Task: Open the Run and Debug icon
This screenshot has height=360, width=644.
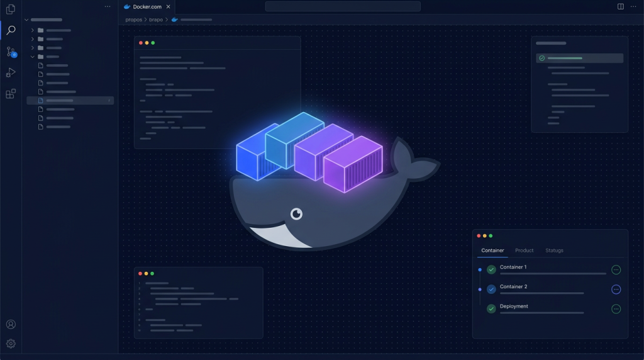Action: [x=11, y=73]
